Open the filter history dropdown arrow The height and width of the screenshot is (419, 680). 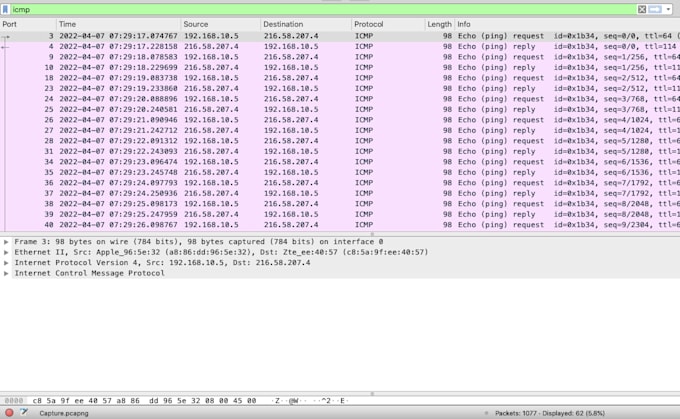[668, 9]
